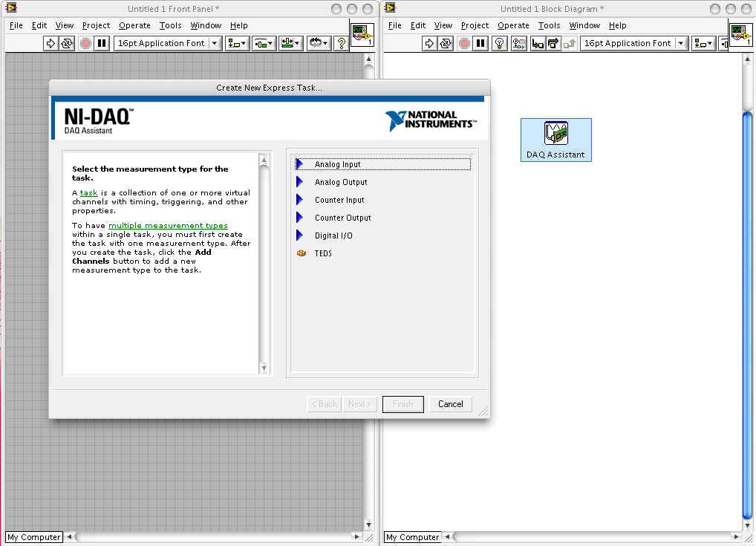Click Abort Execution in Block Diagram toolbar
The image size is (756, 546).
[464, 43]
